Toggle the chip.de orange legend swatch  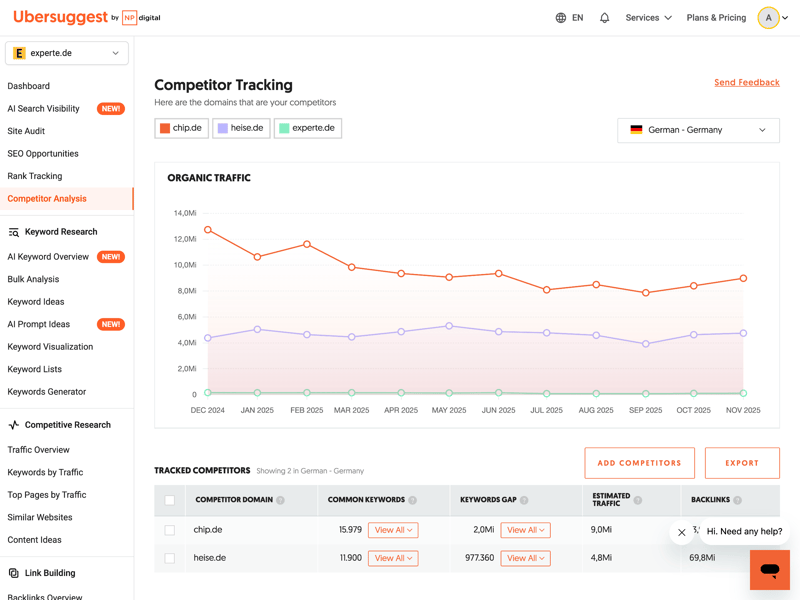pos(165,128)
